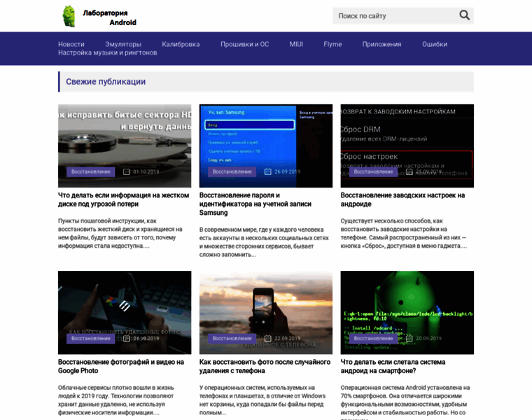Click date text 26.09.2019
This screenshot has height=420, width=532.
[288, 171]
